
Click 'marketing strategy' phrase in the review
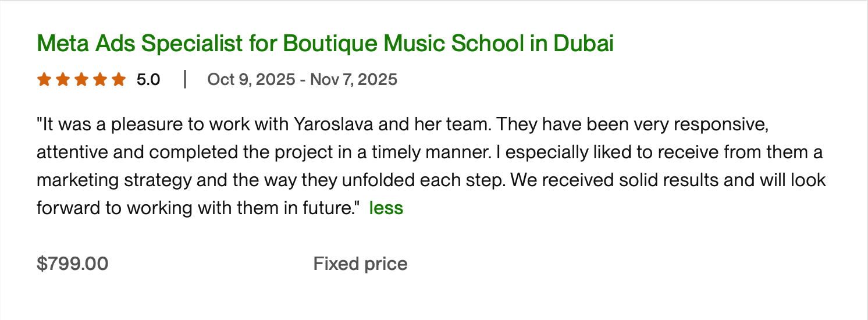pyautogui.click(x=113, y=180)
